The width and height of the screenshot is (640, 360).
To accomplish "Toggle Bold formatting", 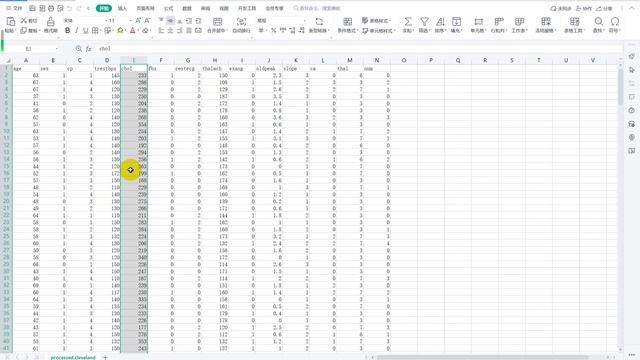I will (67, 31).
